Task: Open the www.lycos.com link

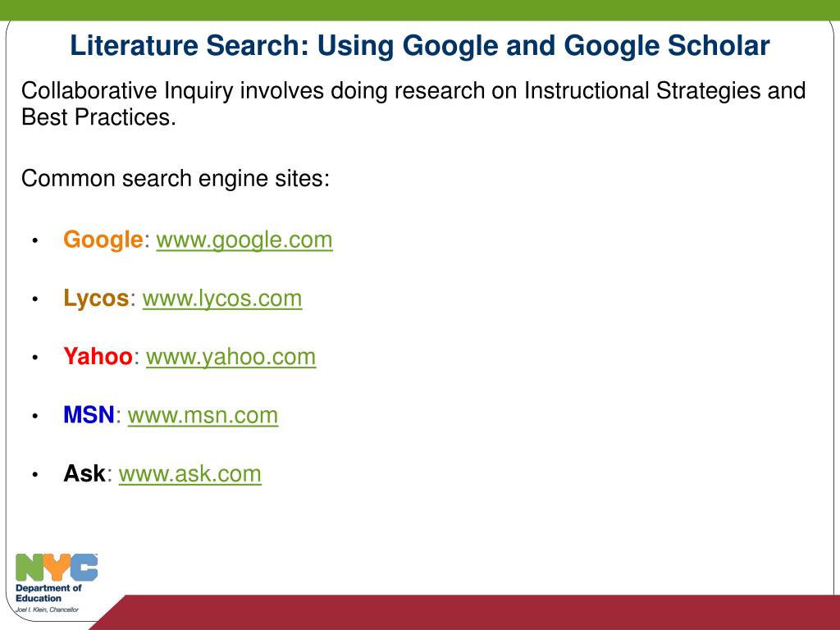Action: coord(222,299)
